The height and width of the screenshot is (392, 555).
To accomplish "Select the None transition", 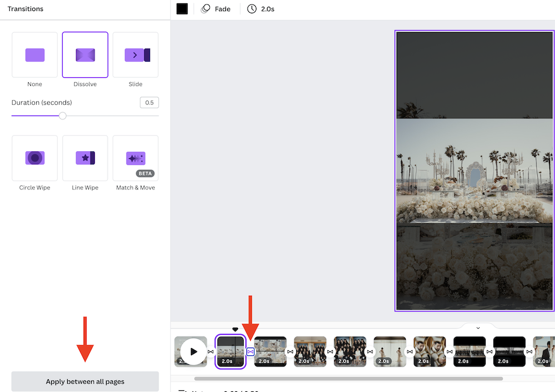I will (x=34, y=55).
